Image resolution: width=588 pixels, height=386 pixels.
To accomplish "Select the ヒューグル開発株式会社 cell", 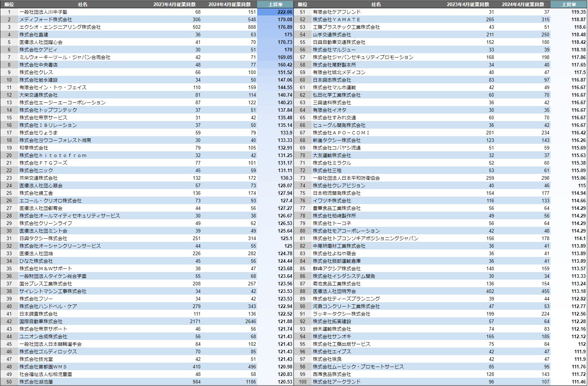I will [339, 125].
